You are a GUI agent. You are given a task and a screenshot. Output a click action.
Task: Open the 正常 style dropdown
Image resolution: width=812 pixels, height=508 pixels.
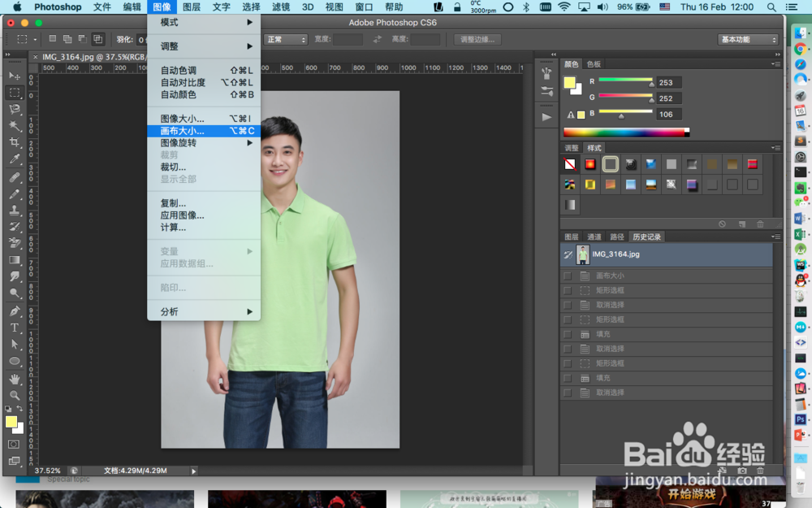click(286, 39)
